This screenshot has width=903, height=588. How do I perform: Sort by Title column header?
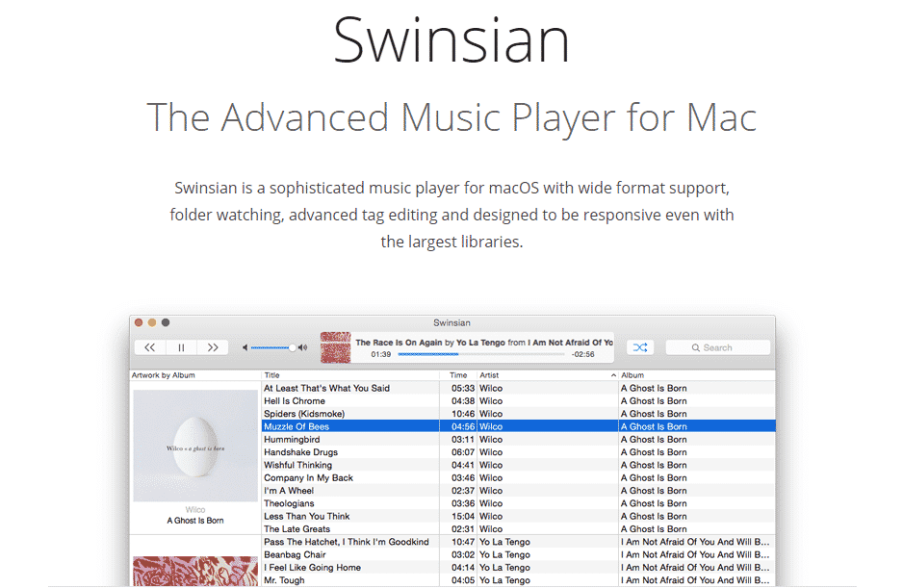350,375
